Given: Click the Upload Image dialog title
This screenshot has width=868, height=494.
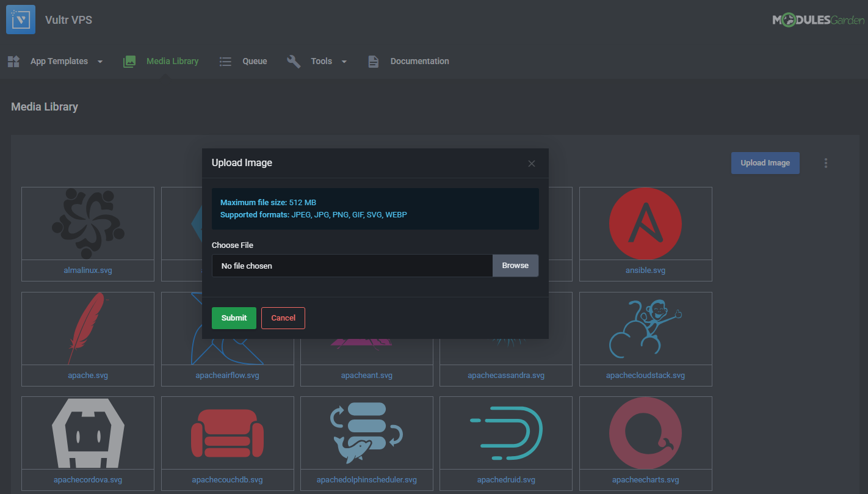Looking at the screenshot, I should pyautogui.click(x=242, y=163).
